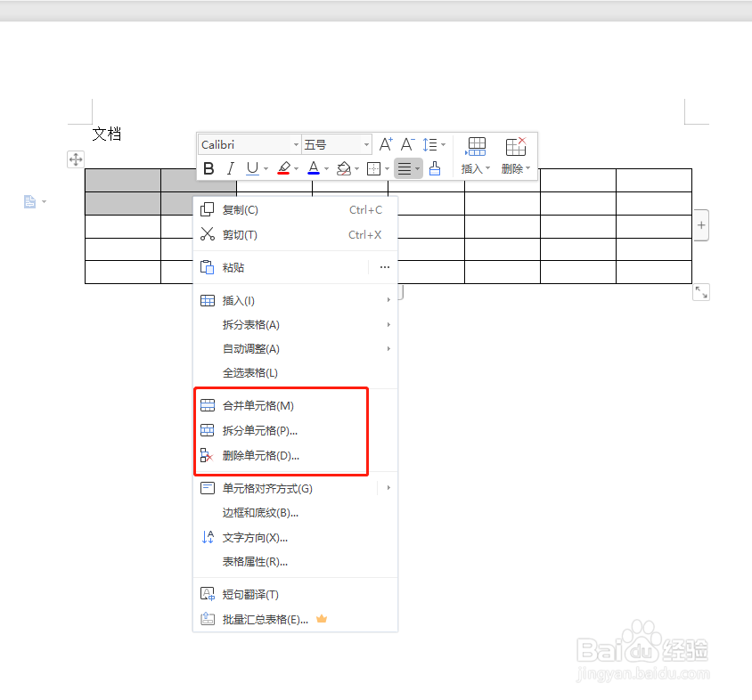This screenshot has width=752, height=700.
Task: Click the table move handle above the table
Action: coord(76,159)
